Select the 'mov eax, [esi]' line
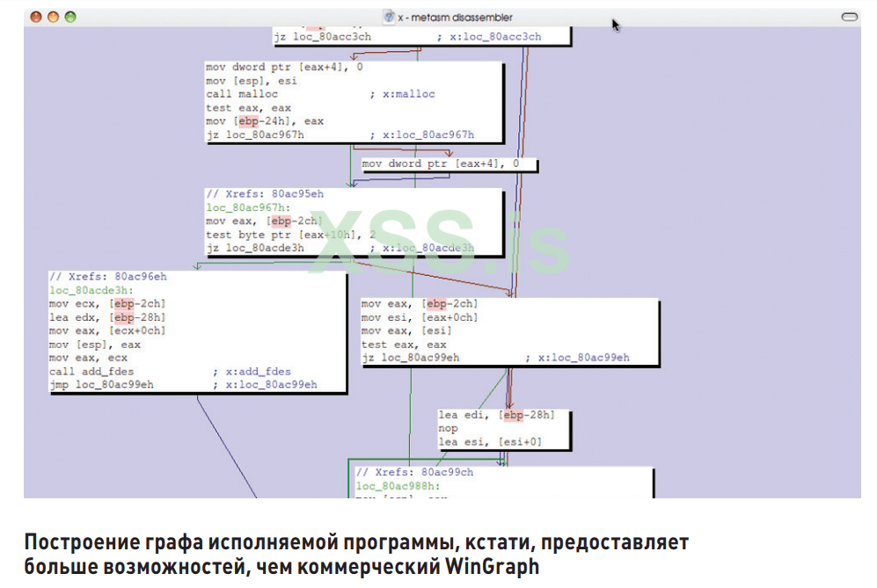This screenshot has height=588, width=877. pos(406,330)
